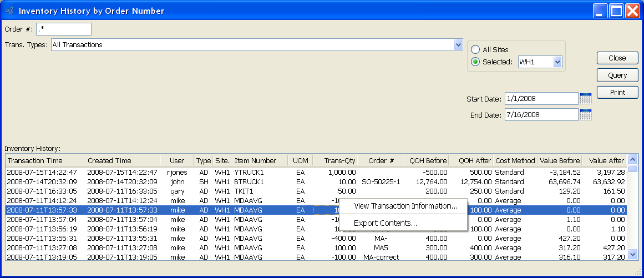Click the table scrollbar down arrow
The width and height of the screenshot is (644, 278).
(633, 255)
